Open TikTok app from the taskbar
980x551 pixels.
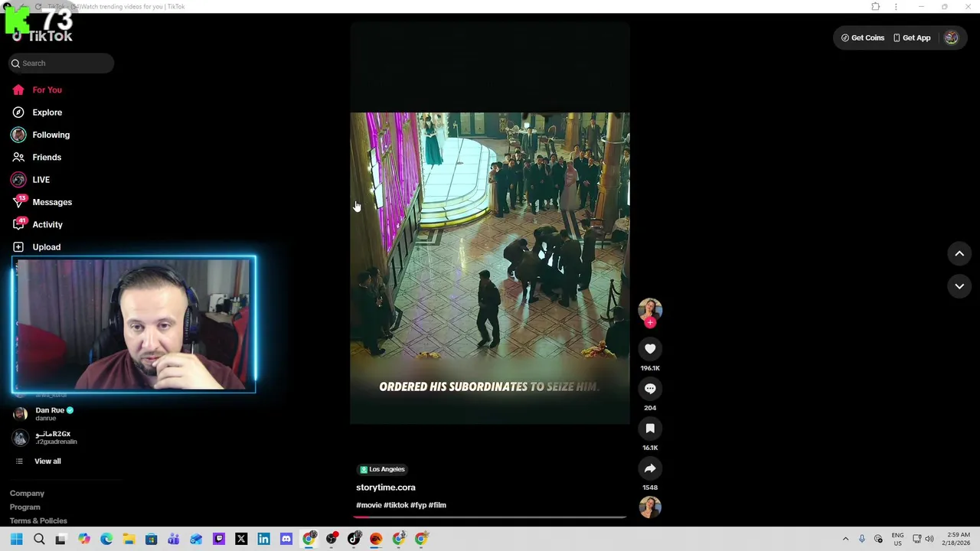[x=354, y=540]
